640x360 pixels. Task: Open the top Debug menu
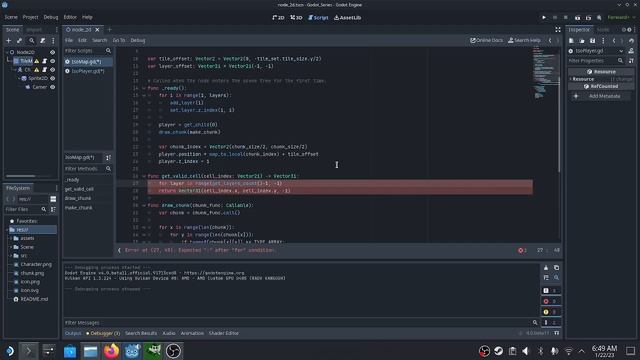(51, 17)
